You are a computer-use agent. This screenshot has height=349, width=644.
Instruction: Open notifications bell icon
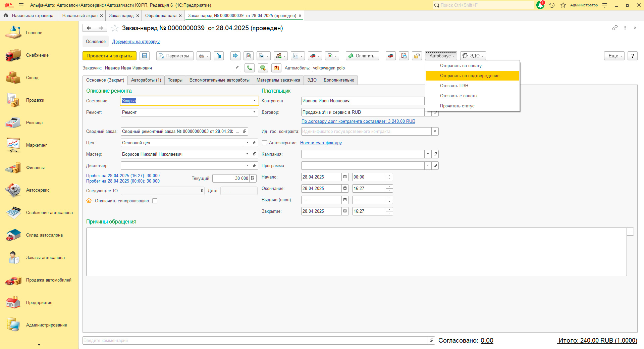pos(540,5)
